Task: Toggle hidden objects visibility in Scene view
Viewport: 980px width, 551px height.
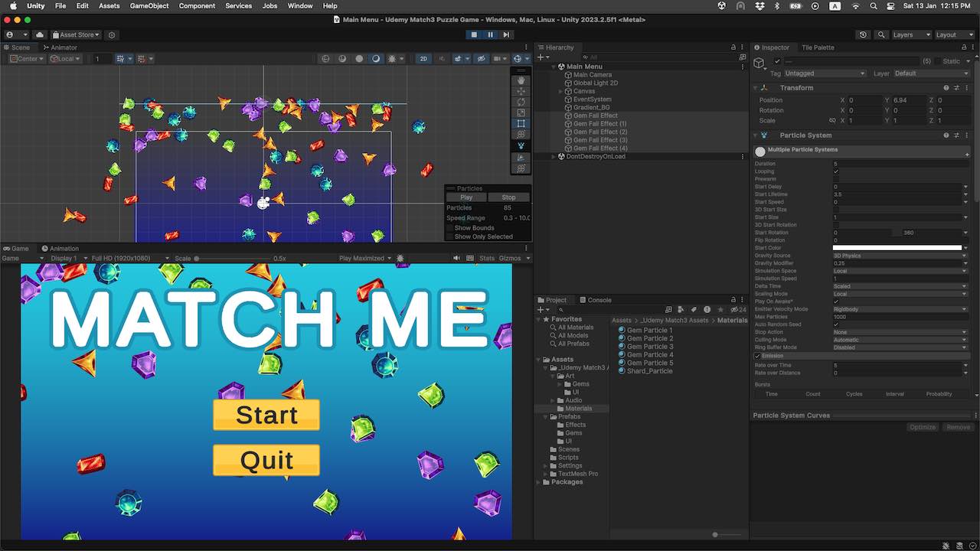Action: click(482, 59)
